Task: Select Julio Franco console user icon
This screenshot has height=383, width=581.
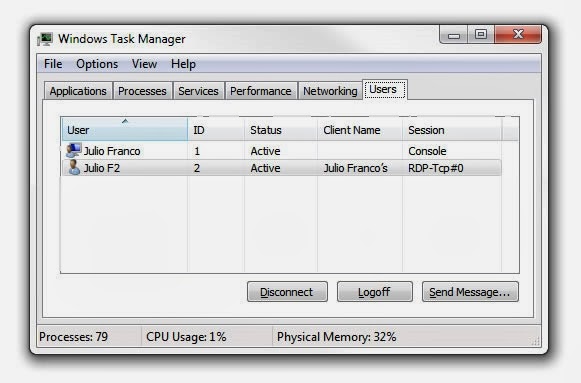Action: click(x=73, y=150)
